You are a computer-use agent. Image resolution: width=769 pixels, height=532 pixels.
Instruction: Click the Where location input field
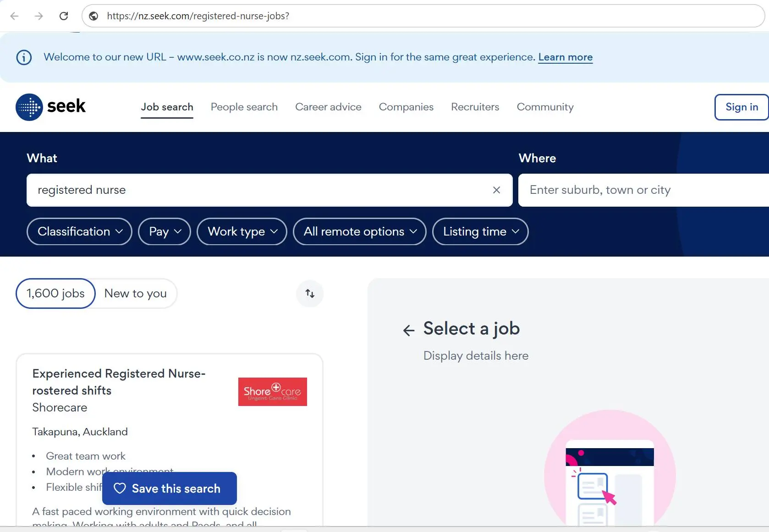coord(642,190)
